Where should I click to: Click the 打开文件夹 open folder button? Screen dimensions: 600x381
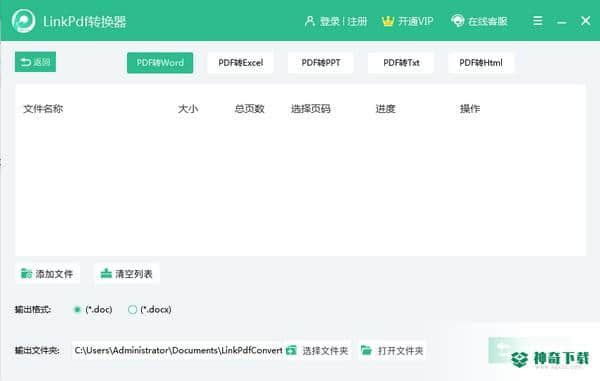392,350
